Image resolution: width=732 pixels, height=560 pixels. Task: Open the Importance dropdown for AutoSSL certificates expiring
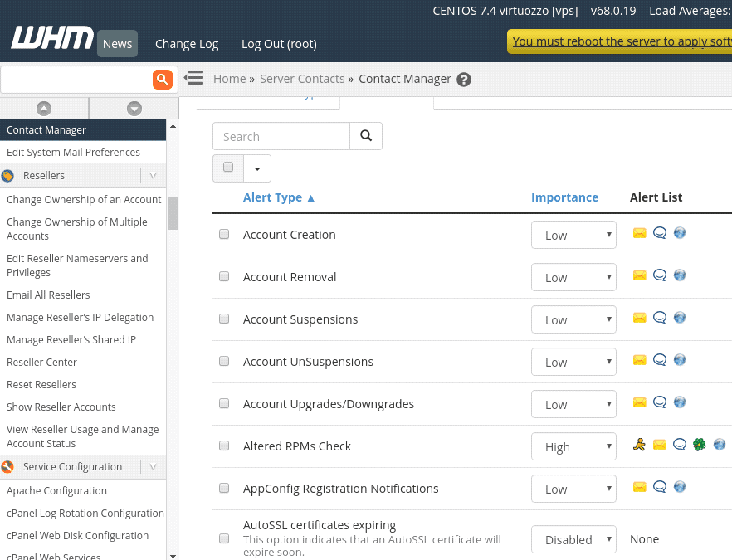tap(573, 539)
